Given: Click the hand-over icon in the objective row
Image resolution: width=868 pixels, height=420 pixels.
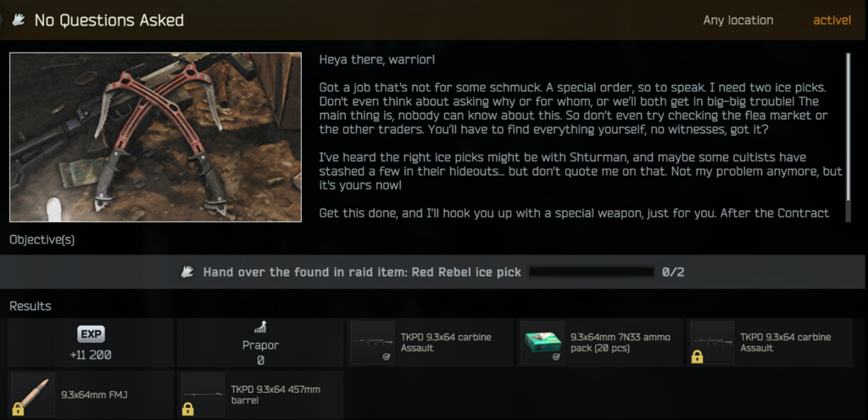Looking at the screenshot, I should [x=188, y=272].
